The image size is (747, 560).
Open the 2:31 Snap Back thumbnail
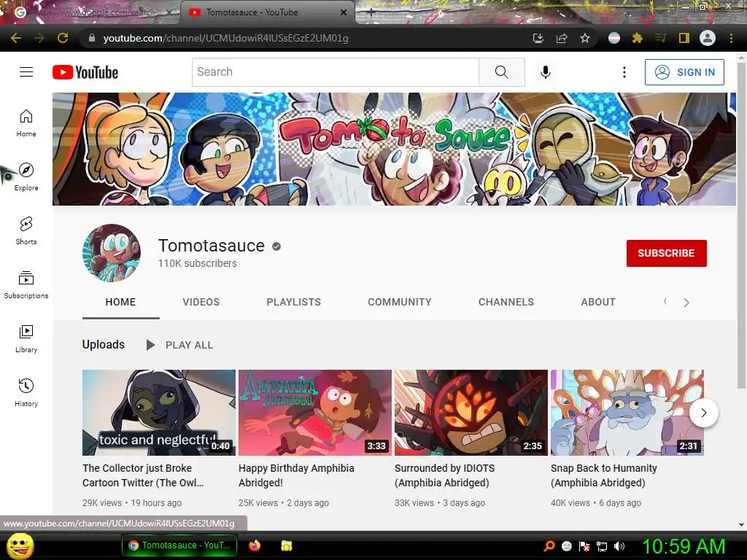click(x=627, y=413)
